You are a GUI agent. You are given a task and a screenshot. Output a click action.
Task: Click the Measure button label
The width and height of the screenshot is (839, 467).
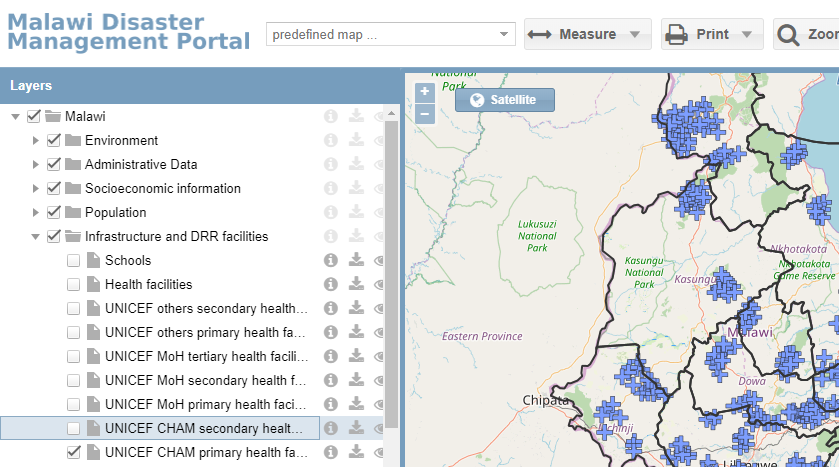588,34
